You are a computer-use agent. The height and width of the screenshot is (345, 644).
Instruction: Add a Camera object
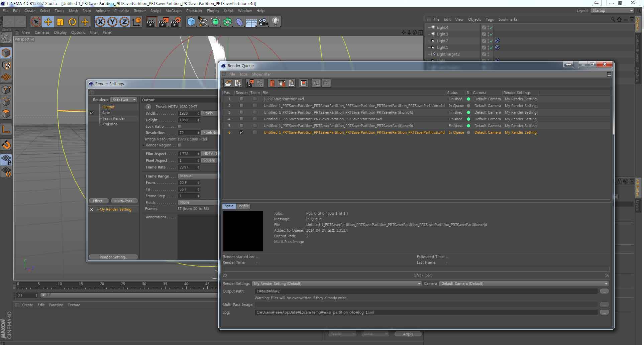(x=263, y=22)
